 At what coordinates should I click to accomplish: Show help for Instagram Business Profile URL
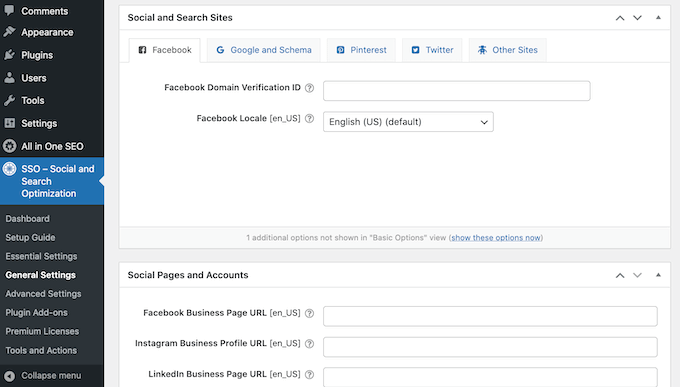tap(309, 344)
